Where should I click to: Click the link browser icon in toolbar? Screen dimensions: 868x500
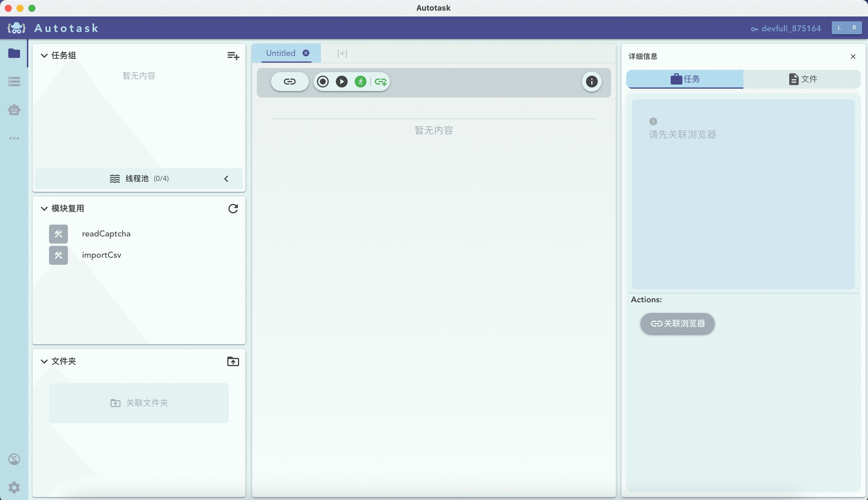290,82
